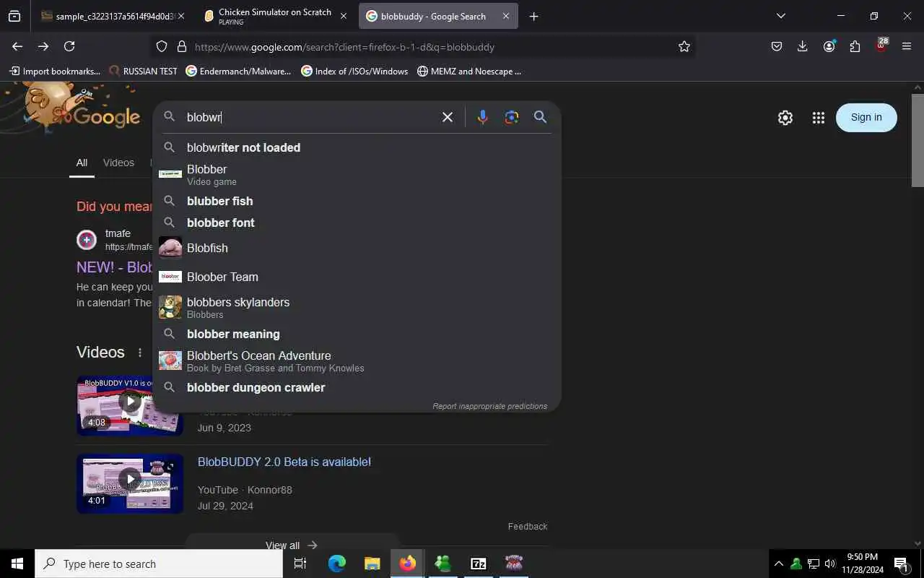Open the tracking protection shield icon
Viewport: 924px width, 578px height.
[x=162, y=46]
